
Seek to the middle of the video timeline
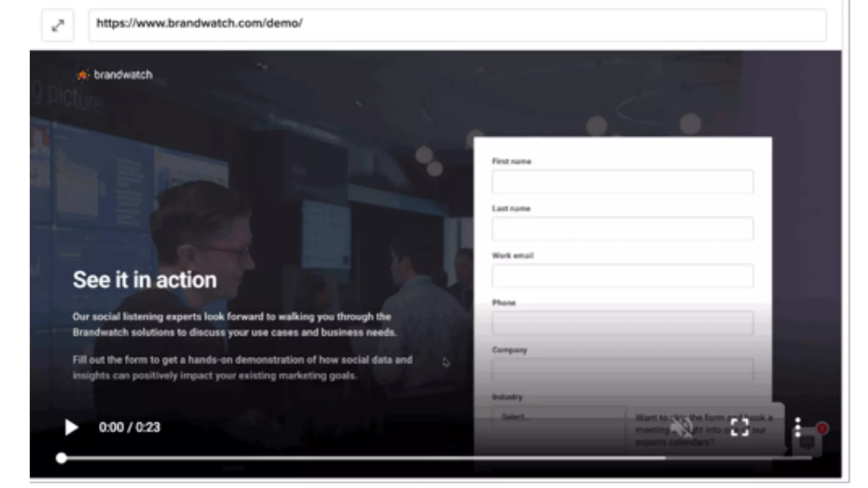click(x=437, y=458)
